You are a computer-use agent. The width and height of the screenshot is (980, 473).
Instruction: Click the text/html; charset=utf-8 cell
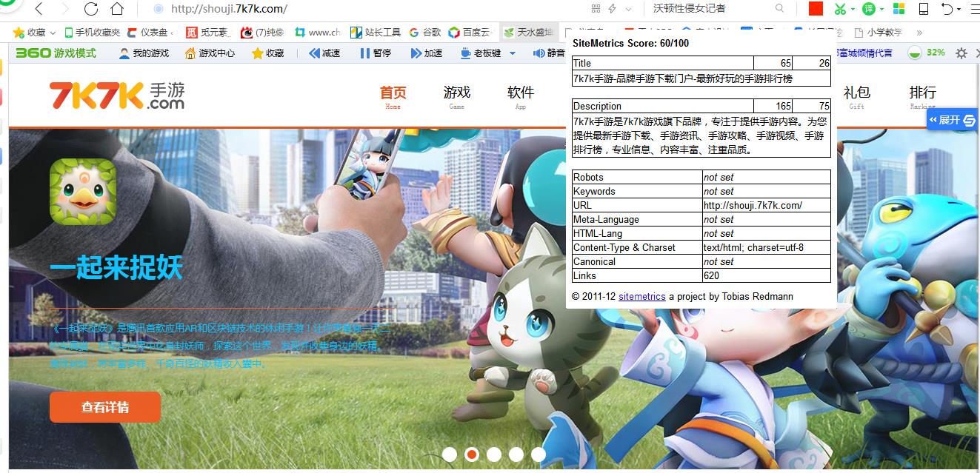coord(767,247)
